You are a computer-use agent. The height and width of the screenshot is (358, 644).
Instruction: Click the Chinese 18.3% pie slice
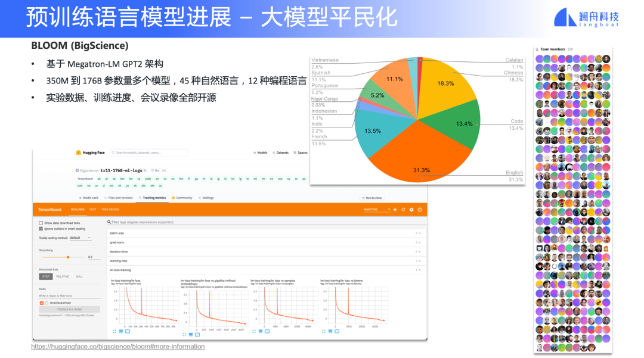(445, 84)
